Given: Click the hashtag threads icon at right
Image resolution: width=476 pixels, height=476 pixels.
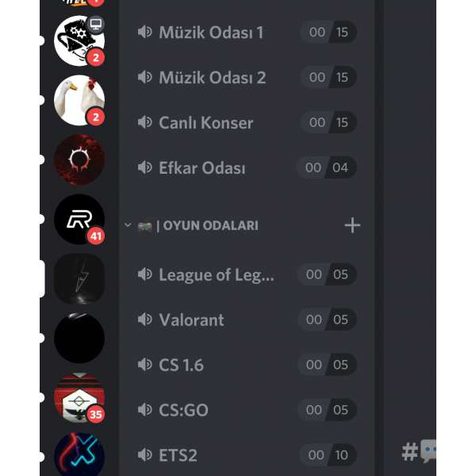Looking at the screenshot, I should pos(419,451).
